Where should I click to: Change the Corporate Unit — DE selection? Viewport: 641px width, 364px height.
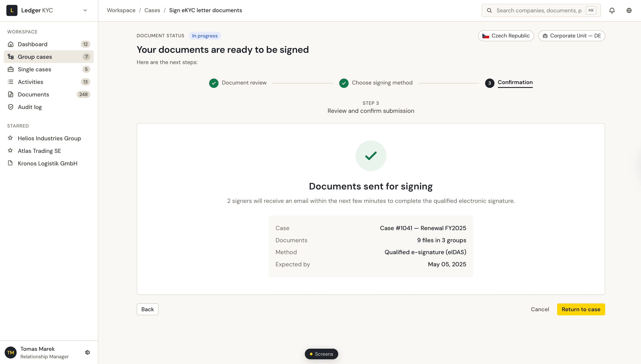(x=572, y=36)
